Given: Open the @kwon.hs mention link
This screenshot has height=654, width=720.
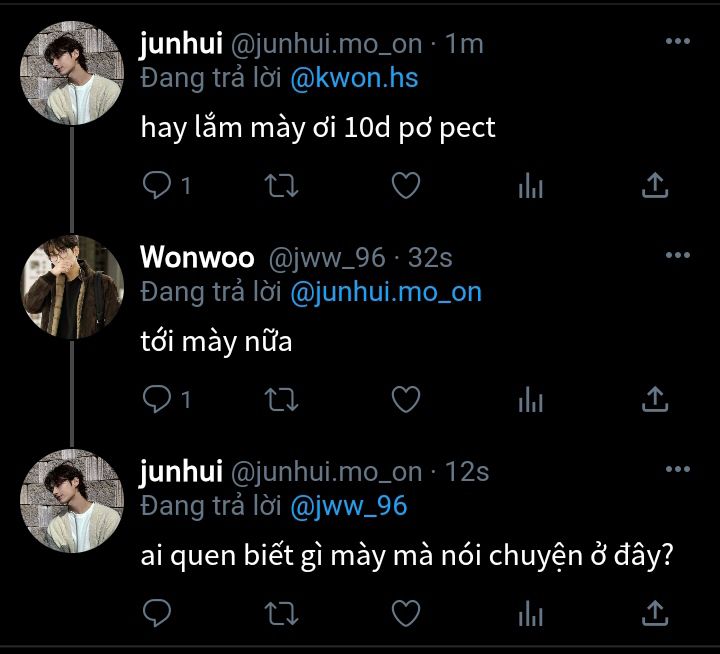Looking at the screenshot, I should pyautogui.click(x=354, y=78).
